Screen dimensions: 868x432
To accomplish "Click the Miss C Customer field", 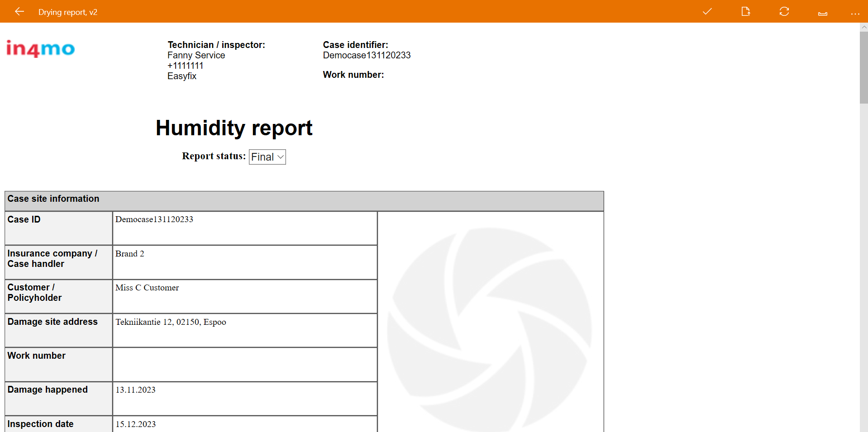I will tap(244, 296).
